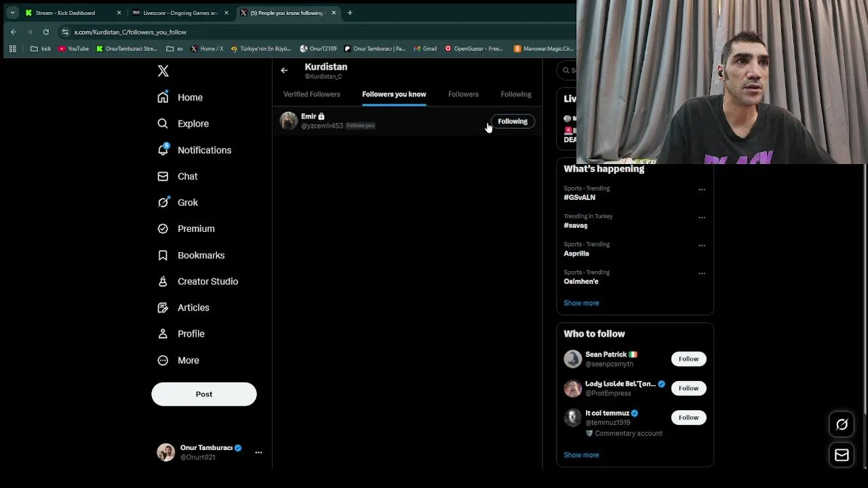Reload the page in browser
Viewport: 868px width, 488px height.
(x=45, y=32)
